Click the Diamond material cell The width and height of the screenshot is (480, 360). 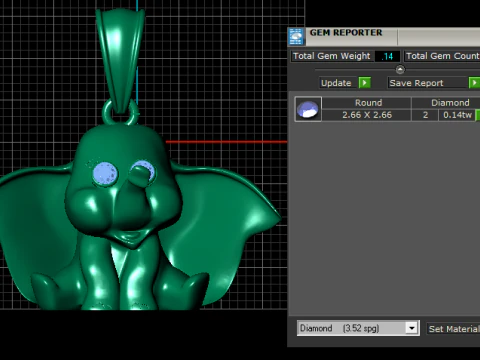[x=447, y=103]
